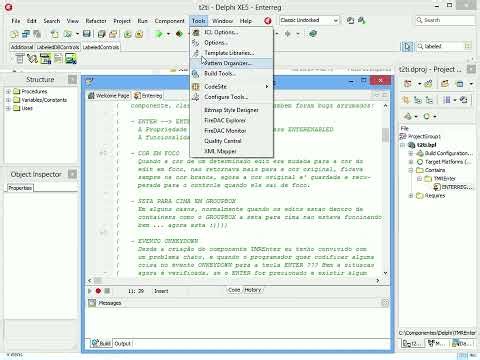Expand Variables/Constants node in Structure

pos(8,100)
